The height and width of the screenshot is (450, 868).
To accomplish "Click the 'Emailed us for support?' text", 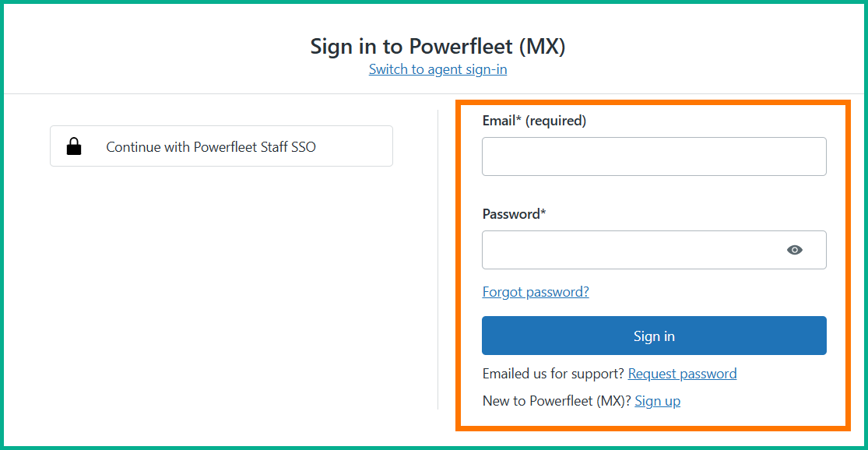I will [553, 374].
